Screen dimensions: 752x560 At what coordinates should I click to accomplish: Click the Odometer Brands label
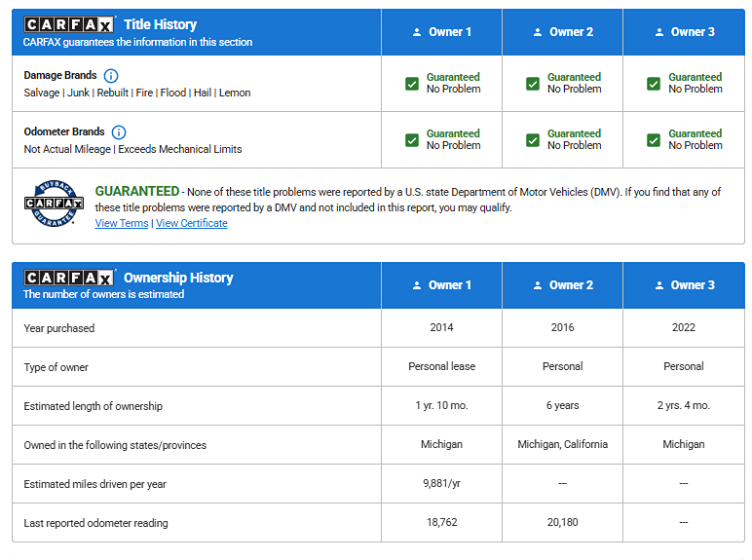point(63,131)
